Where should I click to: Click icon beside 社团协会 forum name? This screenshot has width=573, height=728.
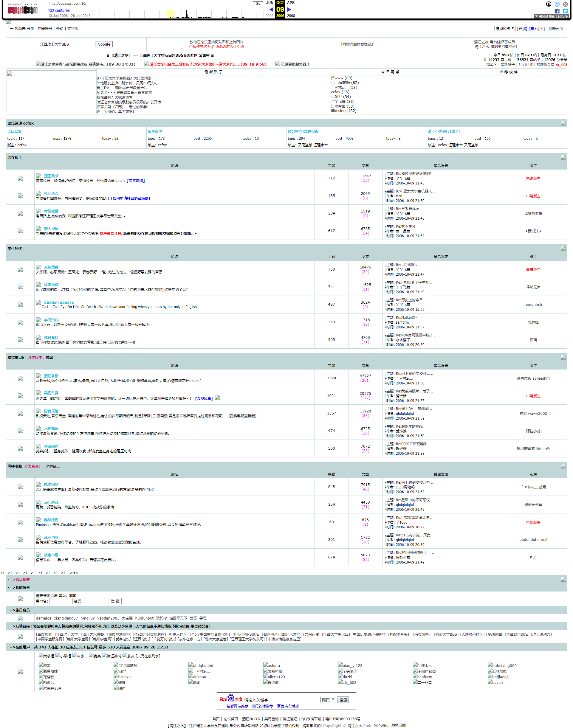38,193
